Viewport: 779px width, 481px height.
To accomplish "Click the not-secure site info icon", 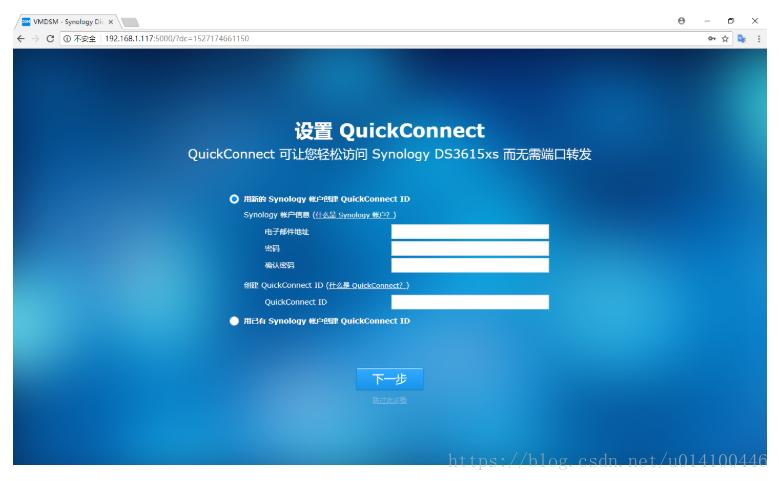I will 67,39.
